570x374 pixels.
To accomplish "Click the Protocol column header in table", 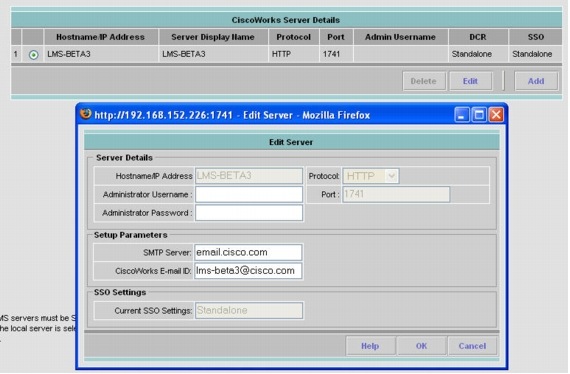I will (x=294, y=37).
